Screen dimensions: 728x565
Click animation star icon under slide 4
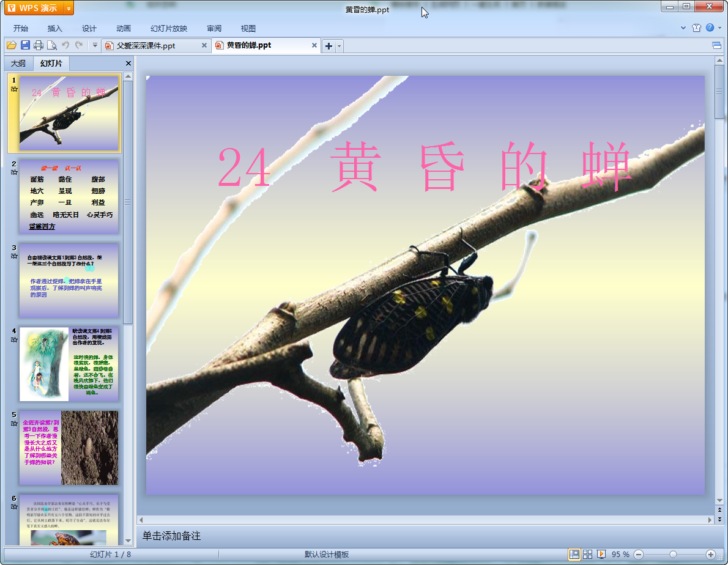14,339
